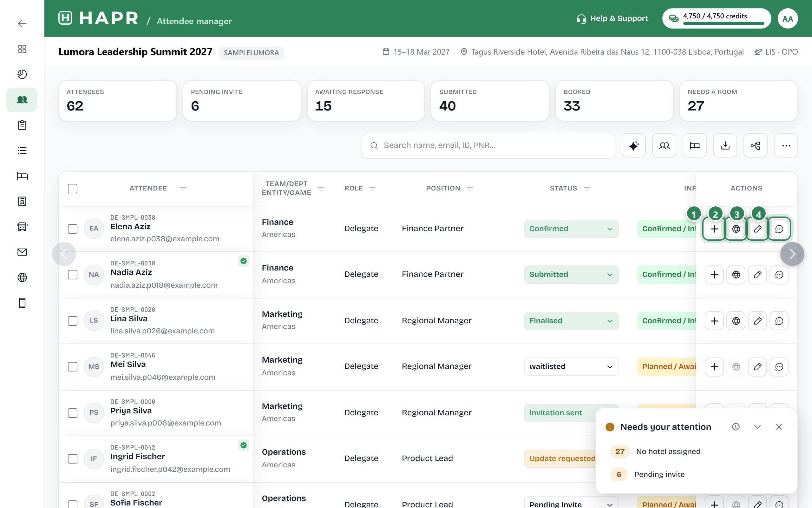Open the globe icon in the sidebar
This screenshot has width=812, height=508.
pyautogui.click(x=22, y=277)
